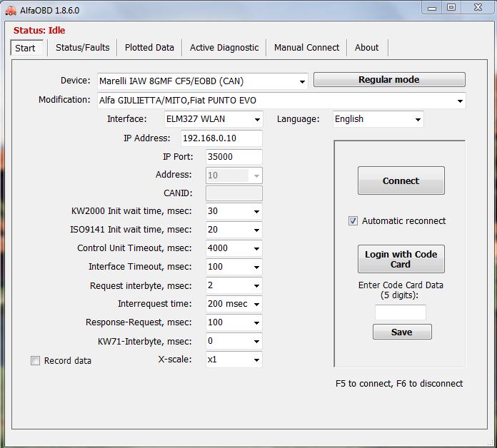Open the About tab
Image resolution: width=497 pixels, height=448 pixels.
[366, 48]
